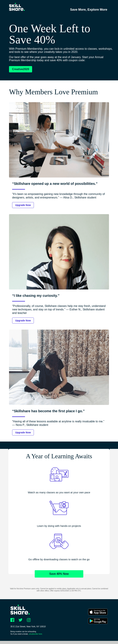Click the Download on the App Store badge

pos(98,612)
